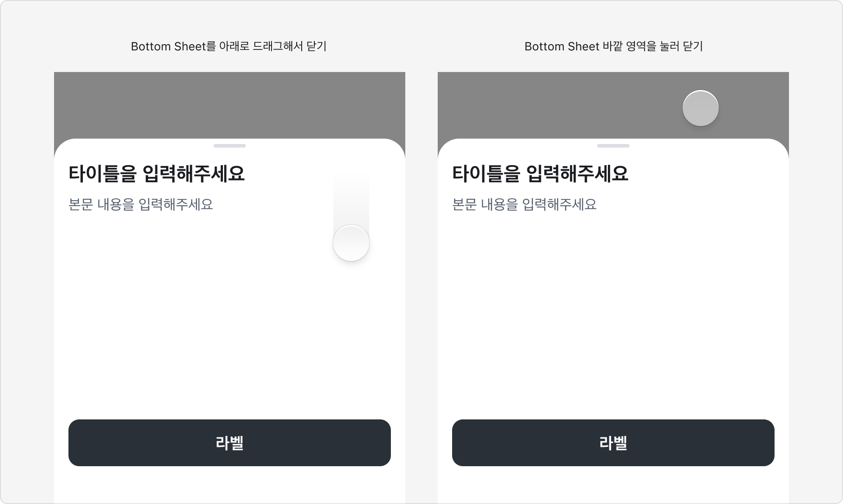Click the drag handle on the right bottom sheet
Viewport: 843px width, 504px height.
click(613, 146)
